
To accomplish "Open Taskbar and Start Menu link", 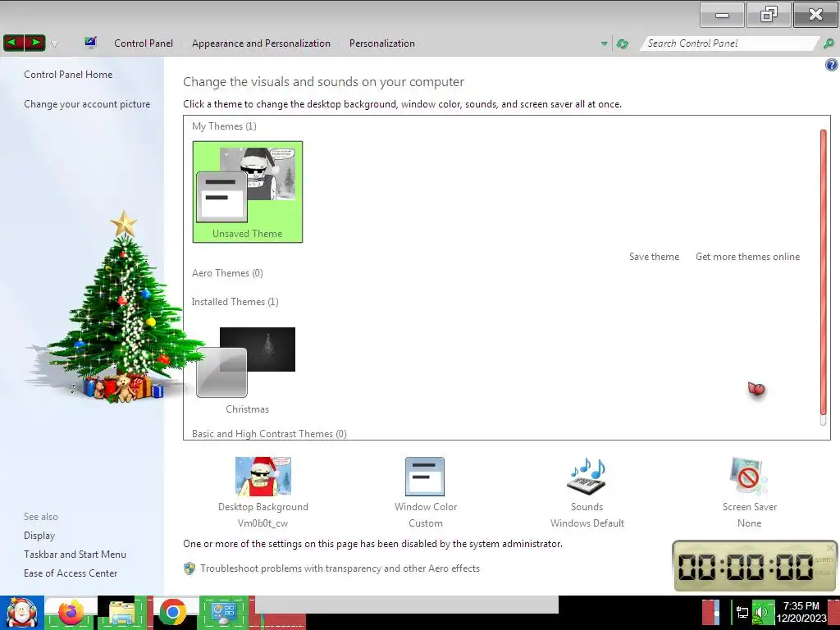I will [x=75, y=555].
